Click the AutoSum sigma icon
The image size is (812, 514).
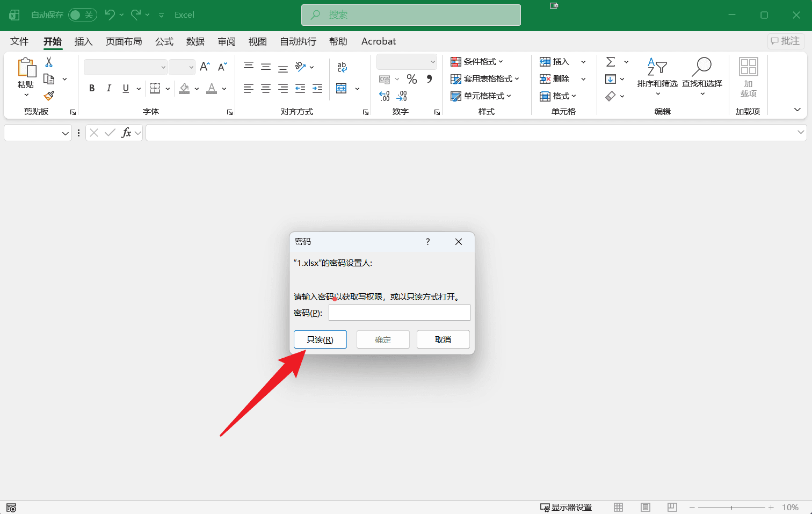click(611, 62)
